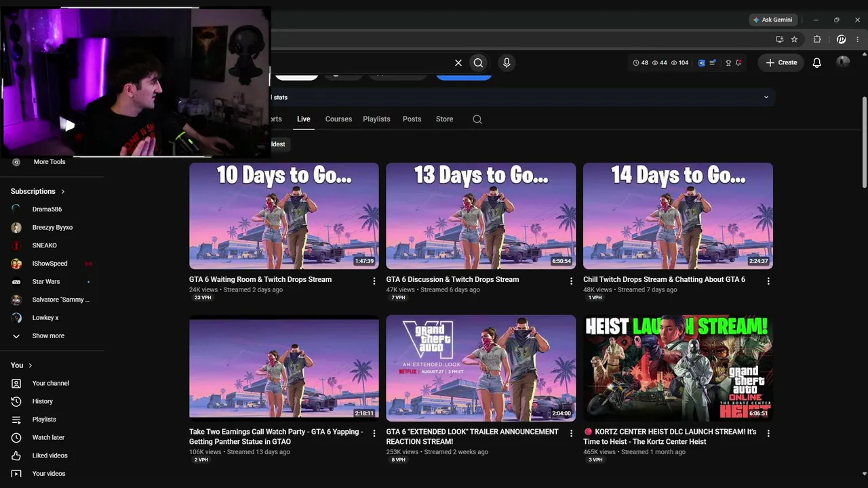
Task: Click the clock stat showing 48
Action: (x=641, y=63)
